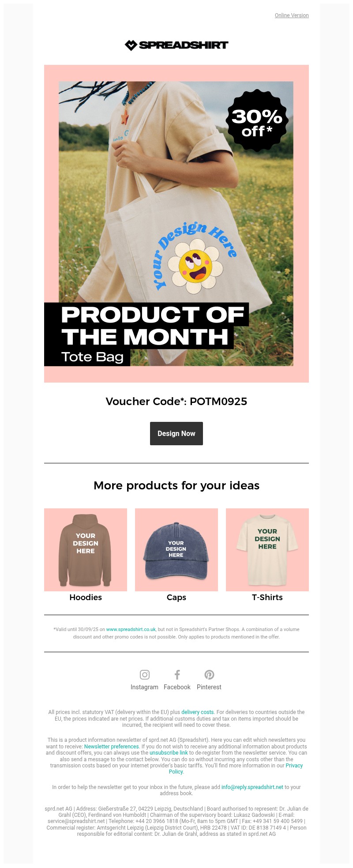This screenshot has height=868, width=353.
Task: Click the unsubscribe link
Action: pos(169,753)
